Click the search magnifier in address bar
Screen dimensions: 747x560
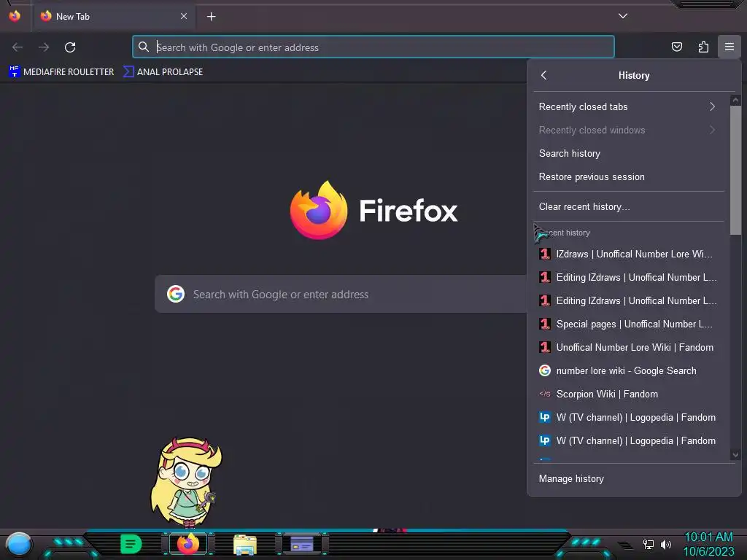coord(144,47)
